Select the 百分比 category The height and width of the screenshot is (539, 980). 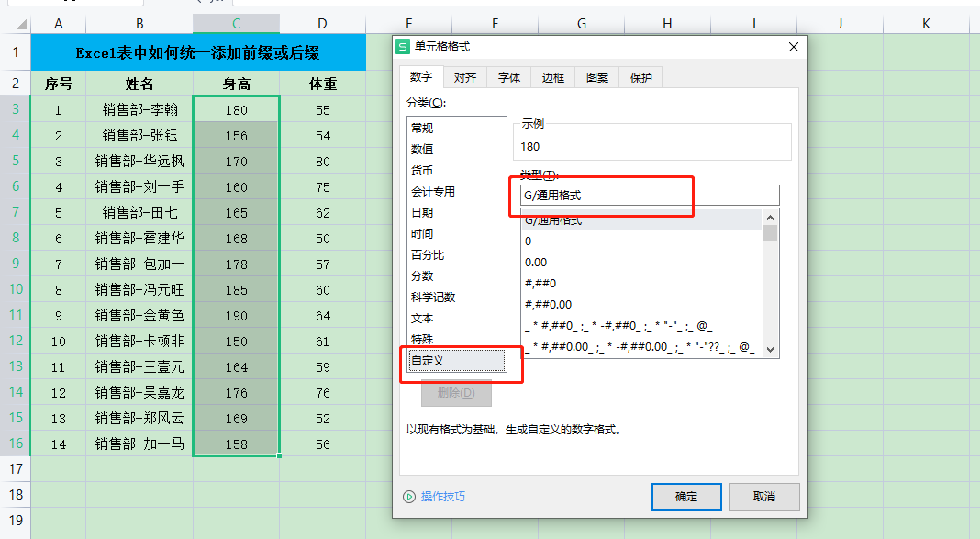(456, 255)
